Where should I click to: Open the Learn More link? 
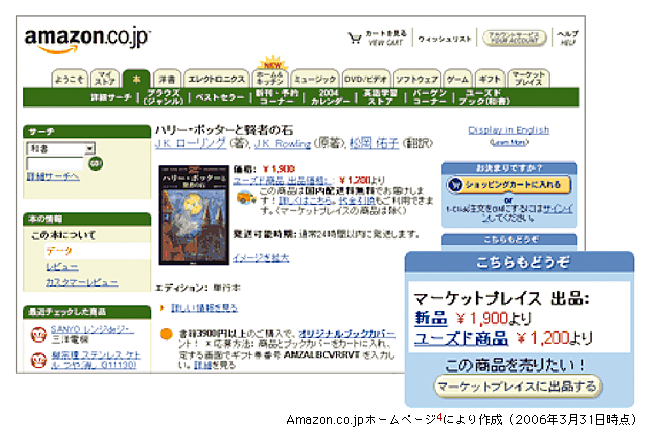(x=509, y=142)
